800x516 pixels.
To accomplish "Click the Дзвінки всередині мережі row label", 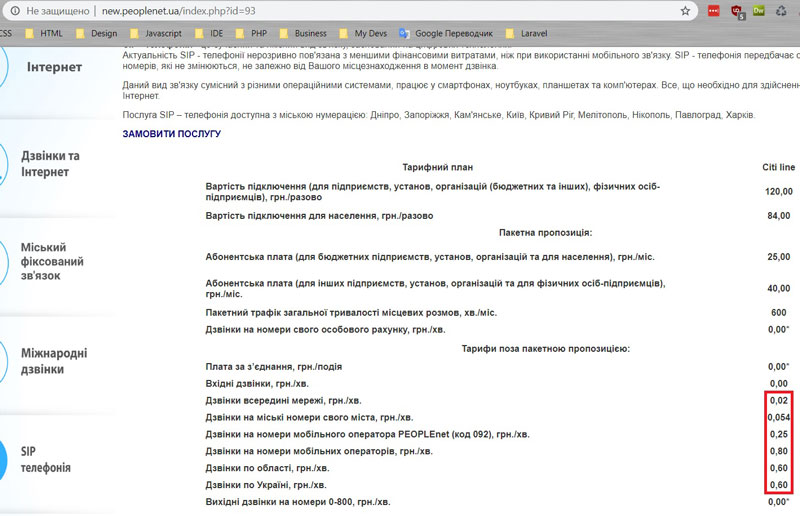I will pos(283,401).
